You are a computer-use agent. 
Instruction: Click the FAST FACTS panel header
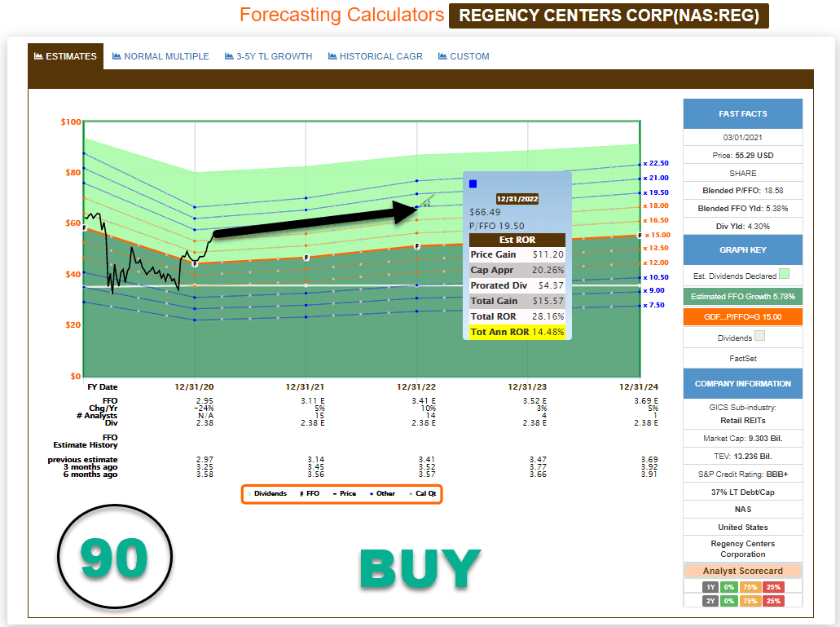coord(743,113)
